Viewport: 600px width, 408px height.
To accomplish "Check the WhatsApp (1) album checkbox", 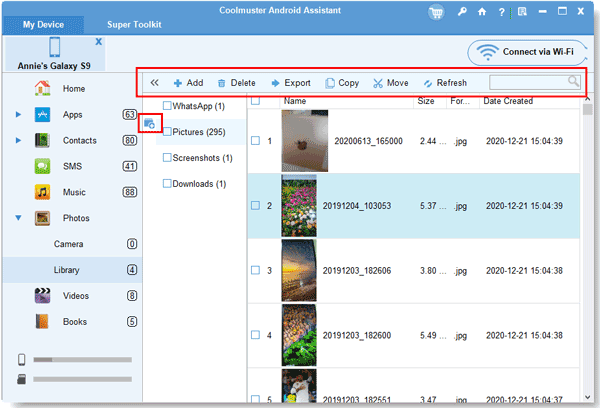I will tap(167, 106).
